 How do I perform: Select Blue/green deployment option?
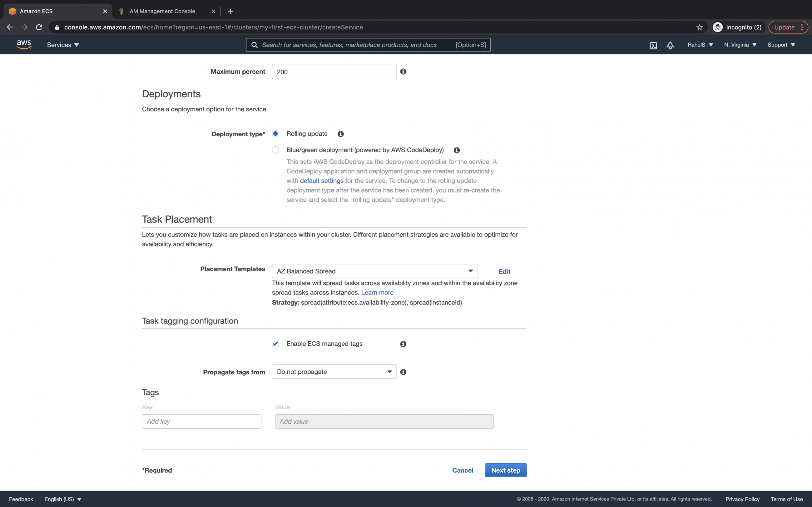tap(275, 150)
